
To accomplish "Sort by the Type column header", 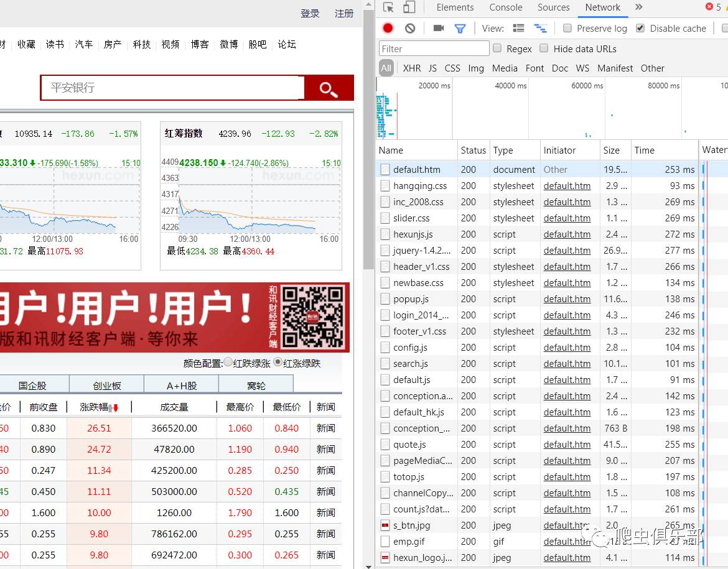I will 515,150.
